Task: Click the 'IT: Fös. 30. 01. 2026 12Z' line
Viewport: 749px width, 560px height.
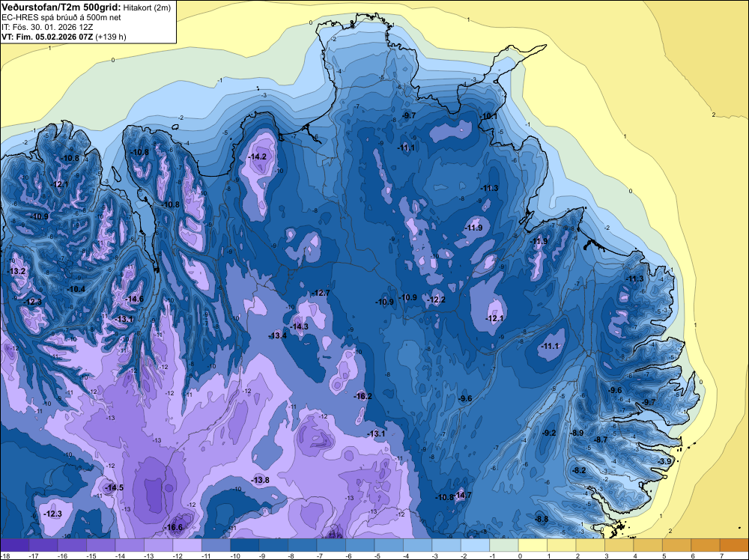Action: click(x=46, y=27)
